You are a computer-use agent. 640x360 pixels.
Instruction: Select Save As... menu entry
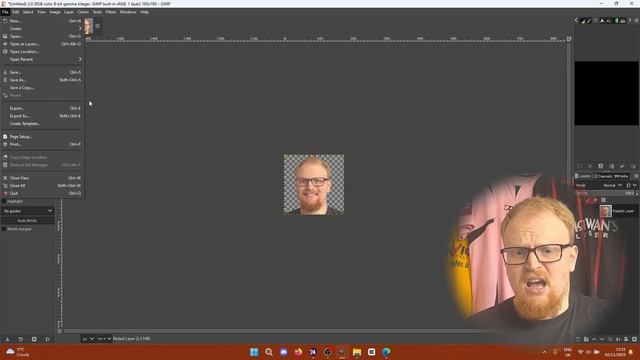click(x=42, y=80)
